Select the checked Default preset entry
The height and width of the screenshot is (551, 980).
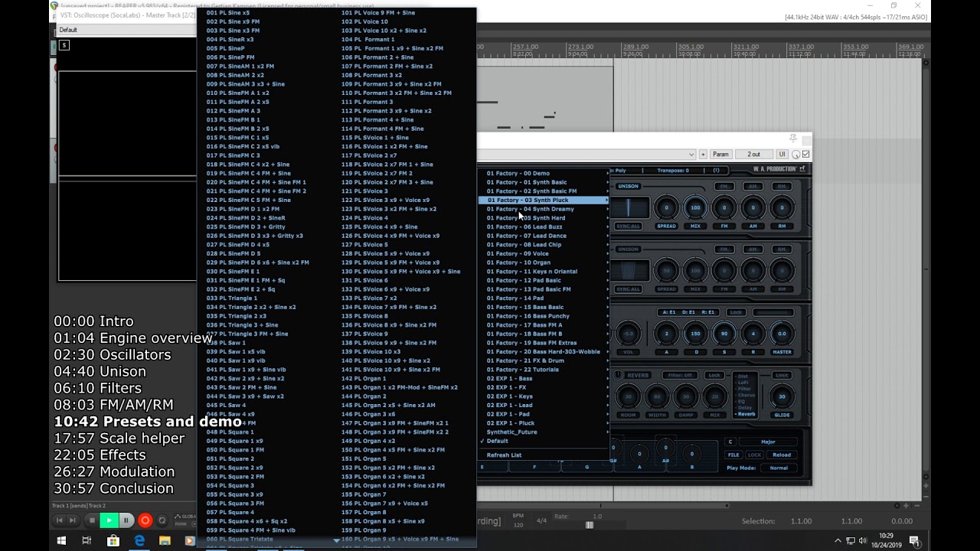pyautogui.click(x=545, y=441)
